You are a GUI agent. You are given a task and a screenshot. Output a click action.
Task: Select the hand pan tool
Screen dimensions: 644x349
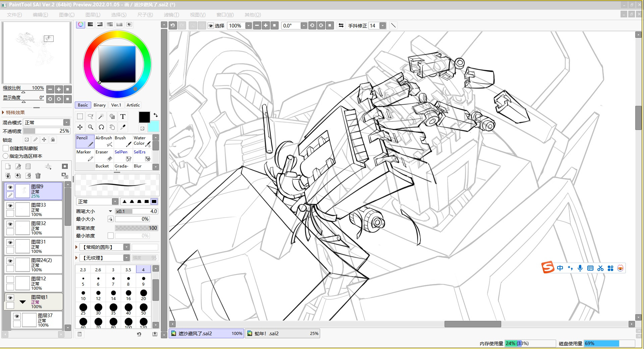(112, 127)
